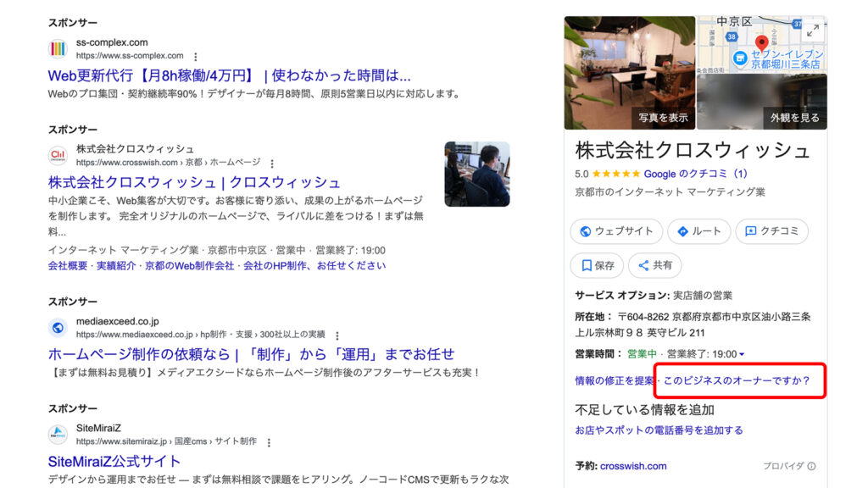This screenshot has height=488, width=868.
Task: Click the ss-complex.com site name text
Action: 112,42
